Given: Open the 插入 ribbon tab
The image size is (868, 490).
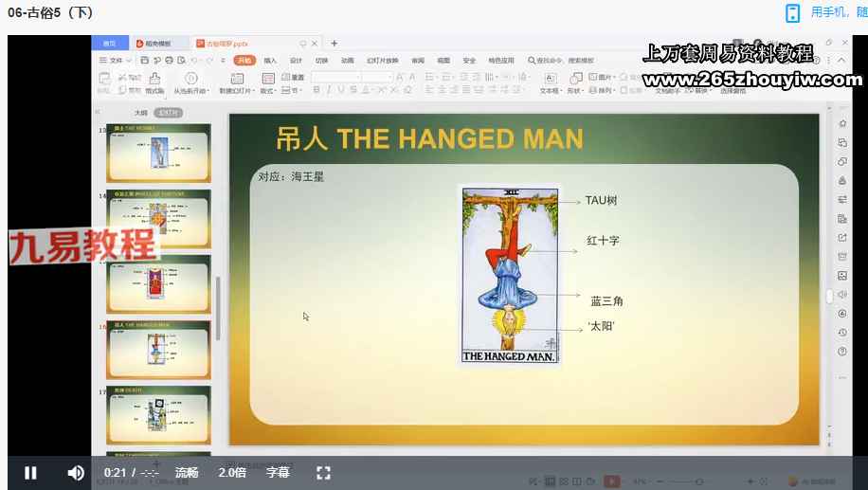Looking at the screenshot, I should (270, 61).
